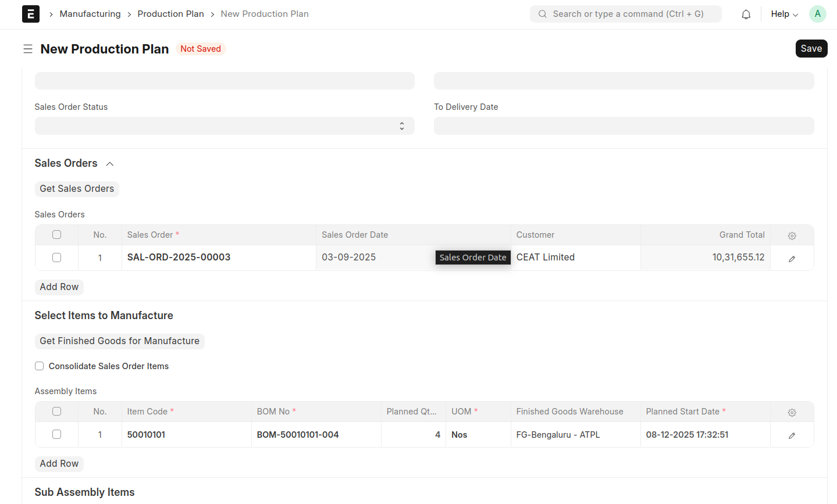Open the notifications bell
This screenshot has height=504, width=837.
pyautogui.click(x=746, y=15)
